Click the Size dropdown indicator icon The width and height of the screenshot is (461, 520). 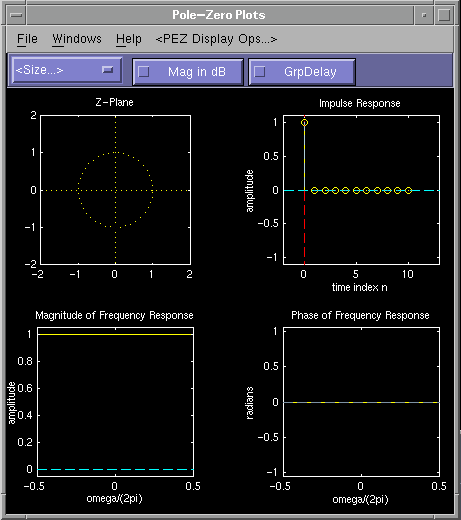click(x=107, y=69)
